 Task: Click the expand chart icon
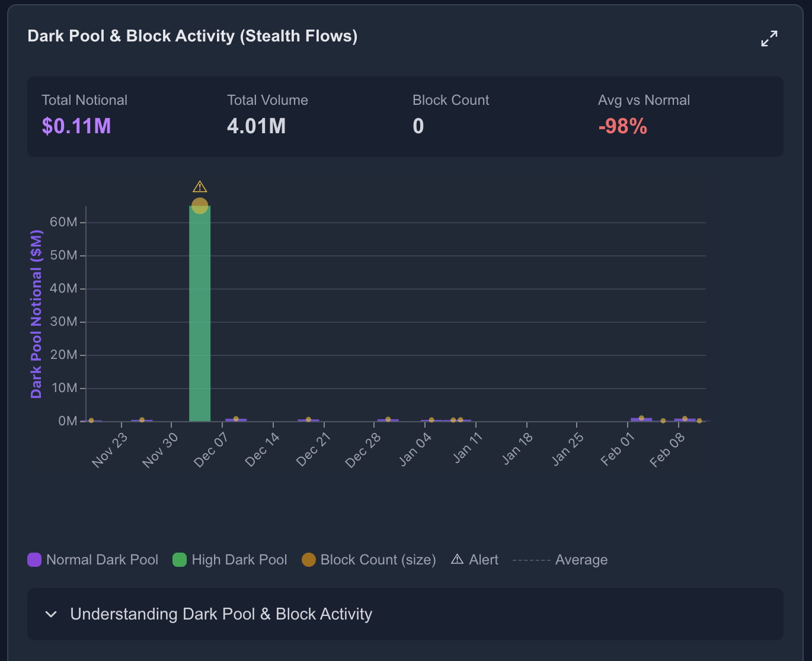[x=769, y=38]
